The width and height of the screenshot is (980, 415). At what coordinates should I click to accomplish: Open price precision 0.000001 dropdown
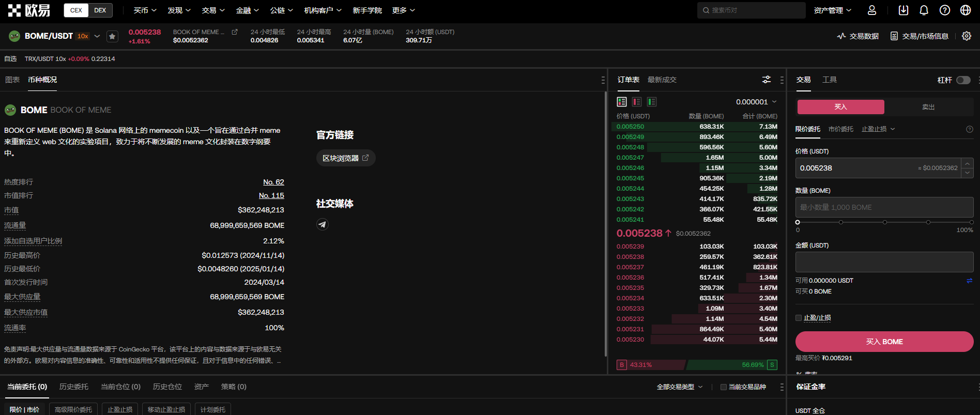(756, 102)
